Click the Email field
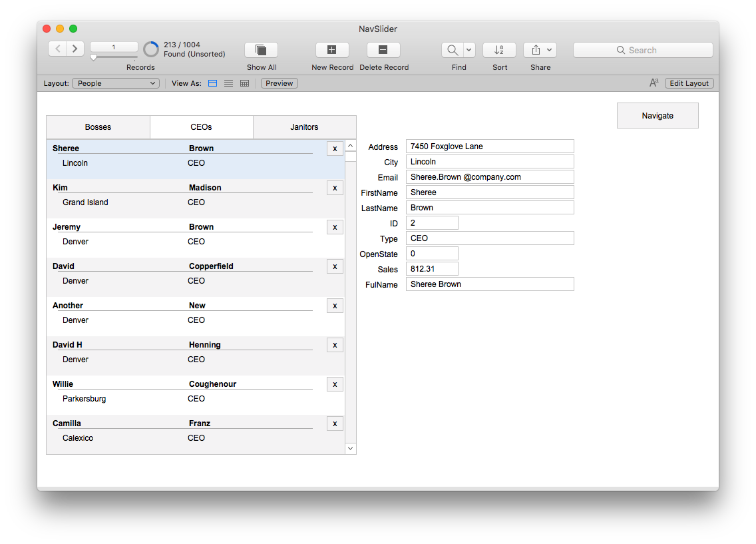 tap(490, 177)
